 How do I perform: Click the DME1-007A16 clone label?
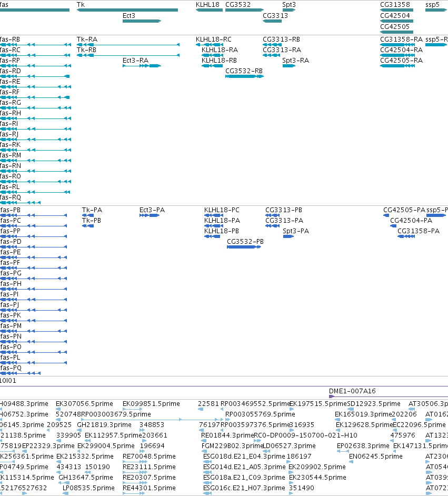tap(352, 391)
